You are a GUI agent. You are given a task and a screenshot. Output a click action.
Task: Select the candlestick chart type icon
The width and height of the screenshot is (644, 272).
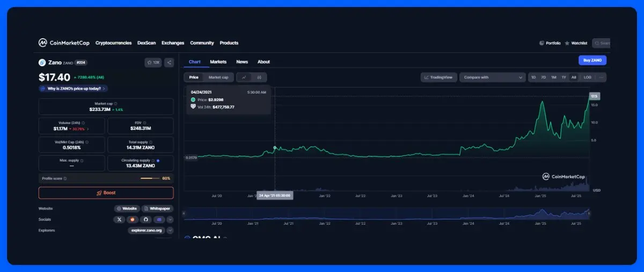coord(259,77)
